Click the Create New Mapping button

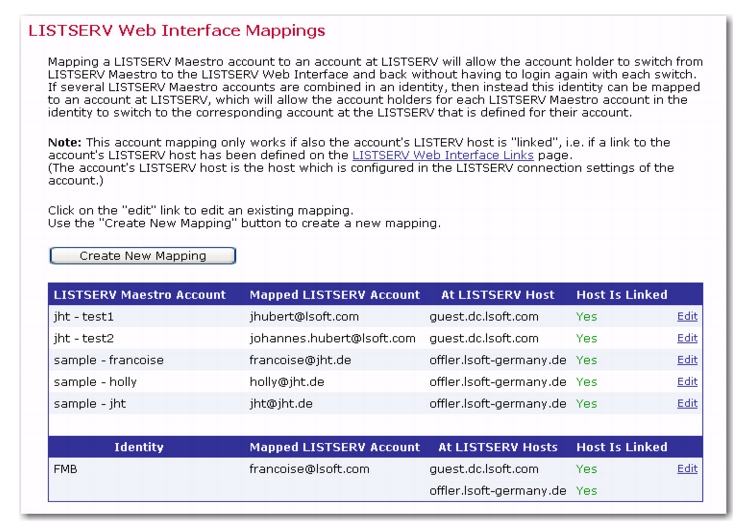(143, 256)
